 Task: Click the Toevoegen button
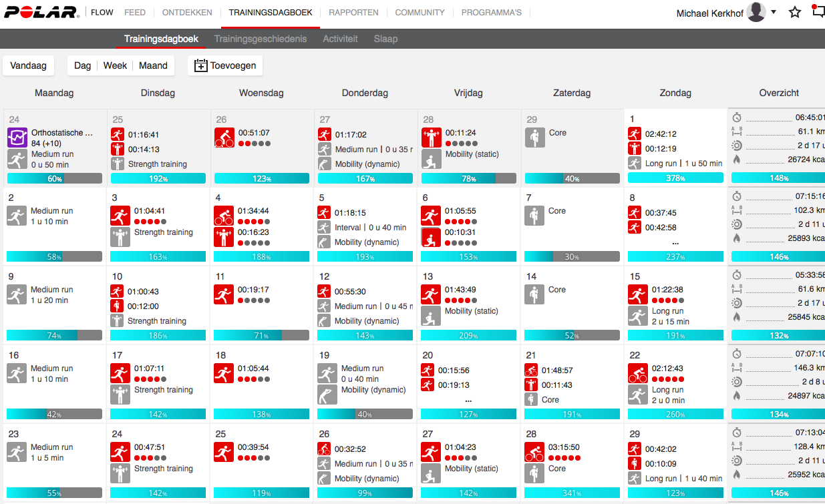click(226, 65)
